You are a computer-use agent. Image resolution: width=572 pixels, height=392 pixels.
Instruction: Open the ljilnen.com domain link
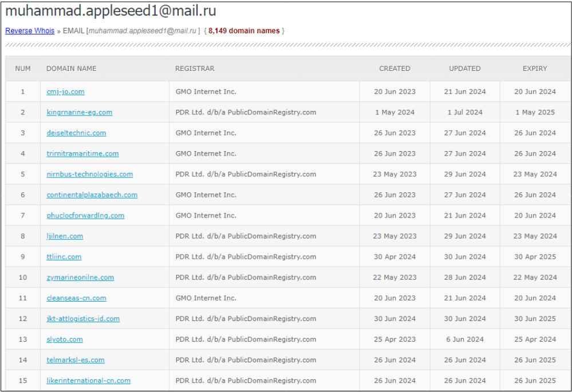click(65, 236)
